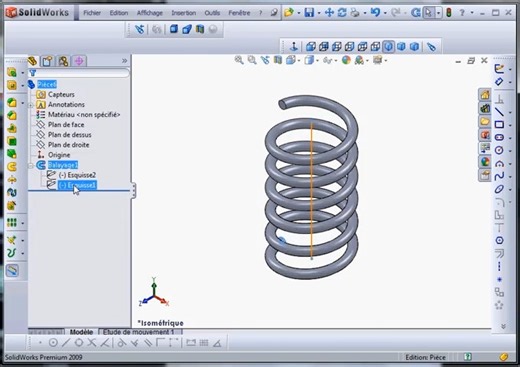
Task: Click the Zoom to fit magnifier icon
Action: (239, 60)
